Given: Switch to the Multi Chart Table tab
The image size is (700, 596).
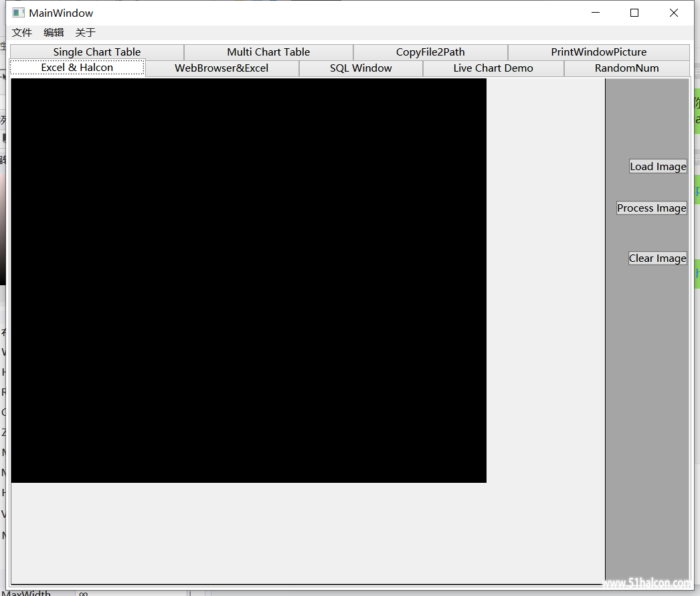Looking at the screenshot, I should (x=268, y=52).
